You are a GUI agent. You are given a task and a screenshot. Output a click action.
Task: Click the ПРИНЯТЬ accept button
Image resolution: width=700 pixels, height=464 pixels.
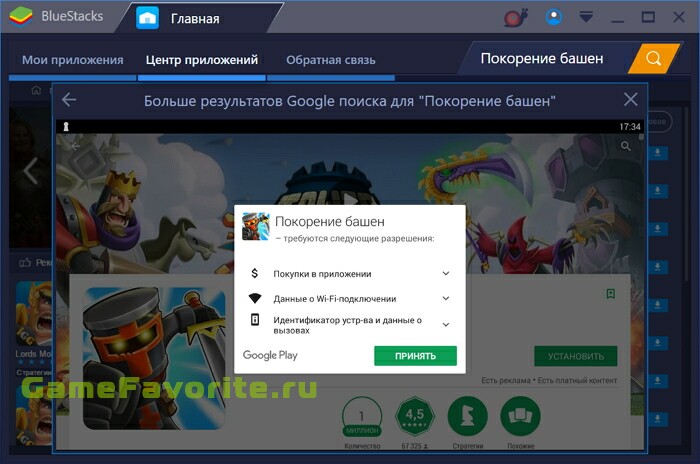coord(415,356)
